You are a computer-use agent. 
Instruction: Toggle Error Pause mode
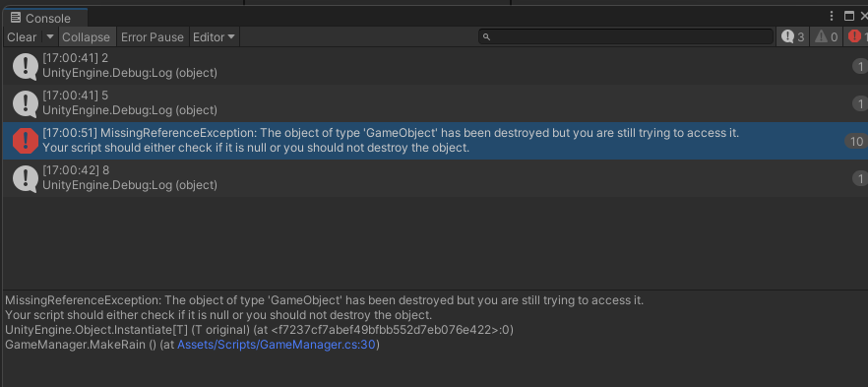153,37
